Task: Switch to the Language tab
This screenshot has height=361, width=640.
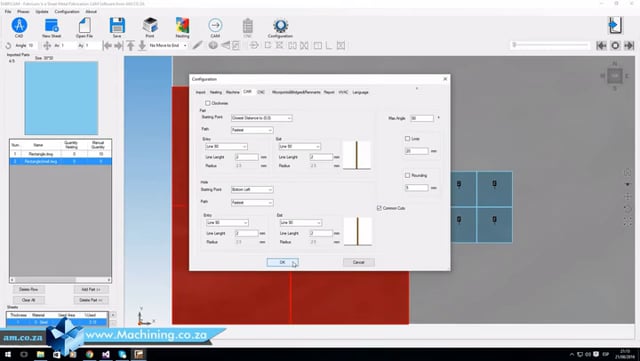Action: pyautogui.click(x=360, y=92)
